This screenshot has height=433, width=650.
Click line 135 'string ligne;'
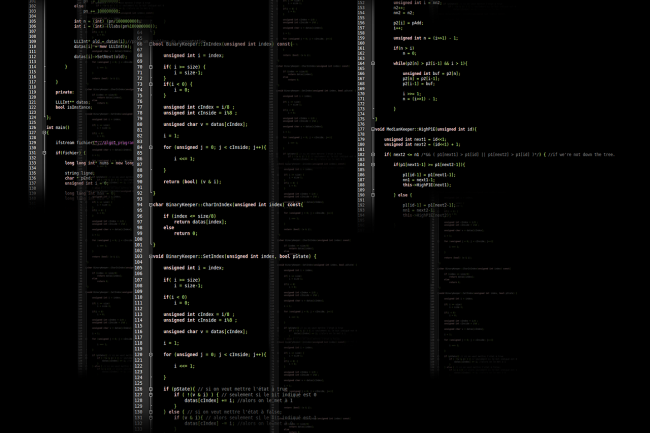pyautogui.click(x=80, y=173)
